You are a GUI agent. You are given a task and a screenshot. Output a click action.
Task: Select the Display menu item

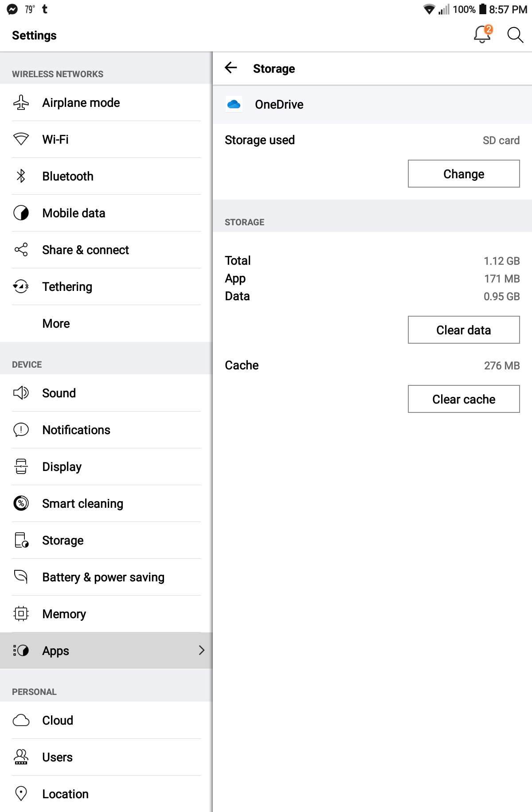click(62, 467)
